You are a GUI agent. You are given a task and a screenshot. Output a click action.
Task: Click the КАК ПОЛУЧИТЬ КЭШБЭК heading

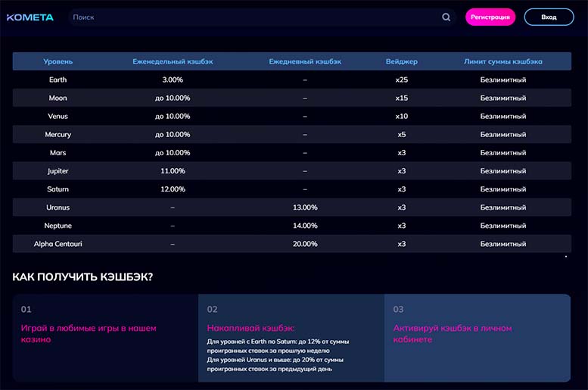82,277
